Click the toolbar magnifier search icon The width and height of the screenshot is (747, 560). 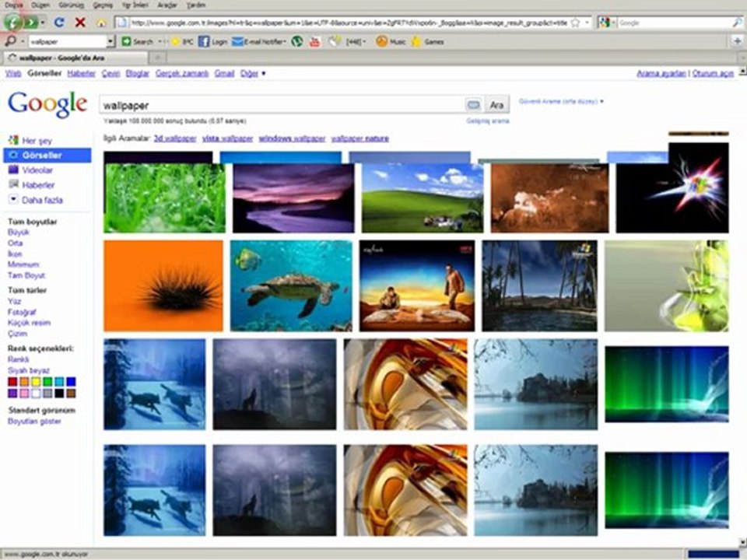(10, 41)
